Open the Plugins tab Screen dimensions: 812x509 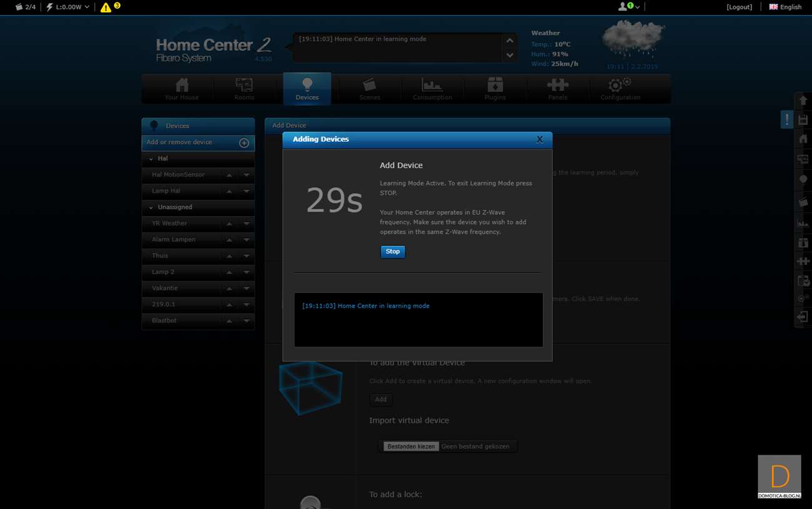[495, 89]
